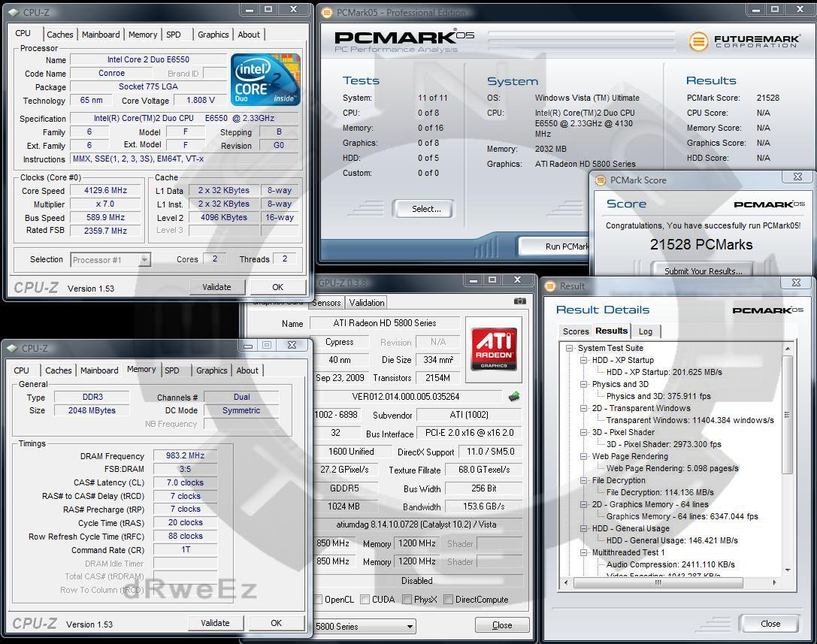Click the results tree vertical scrollbar
The image size is (817, 644).
tap(787, 414)
